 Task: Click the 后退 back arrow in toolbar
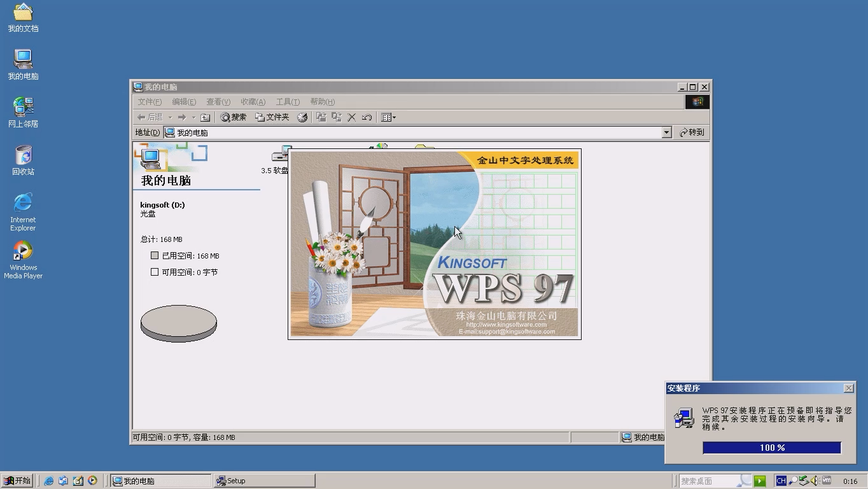(x=150, y=117)
